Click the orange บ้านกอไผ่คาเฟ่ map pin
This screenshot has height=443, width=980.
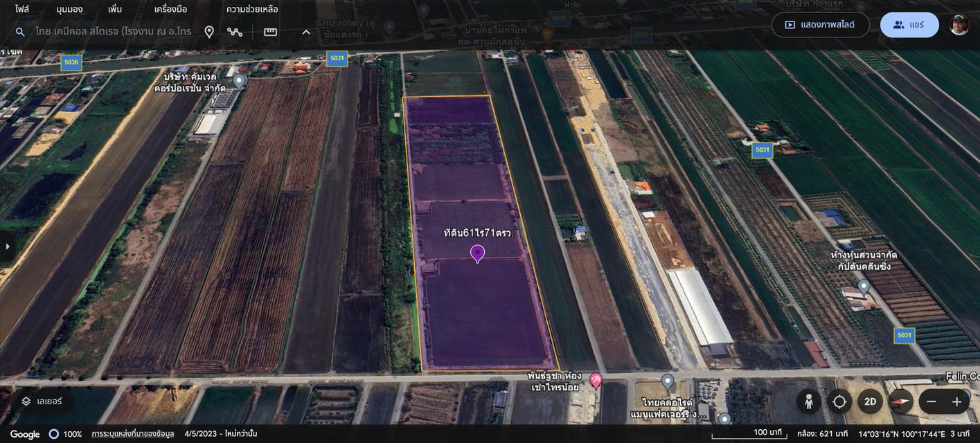[547, 35]
